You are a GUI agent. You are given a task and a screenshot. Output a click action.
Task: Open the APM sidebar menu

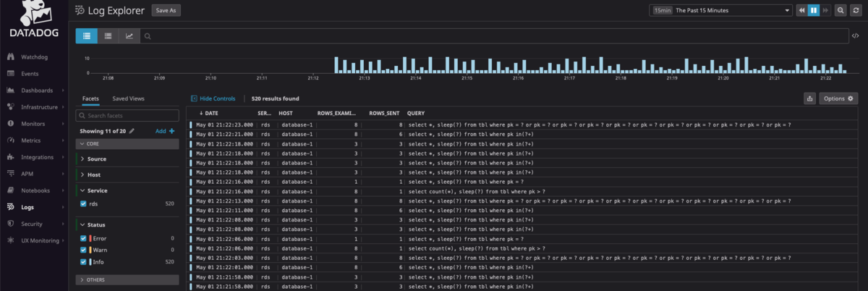(27, 174)
